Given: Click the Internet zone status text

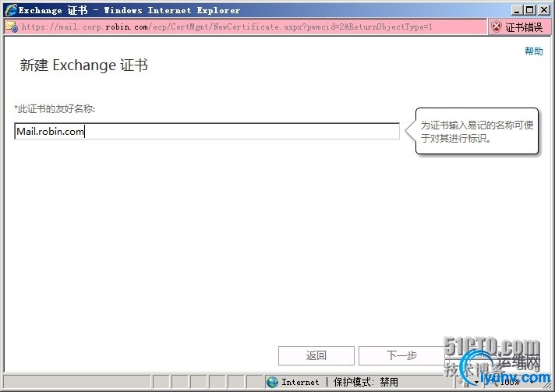Looking at the screenshot, I should pos(300,382).
